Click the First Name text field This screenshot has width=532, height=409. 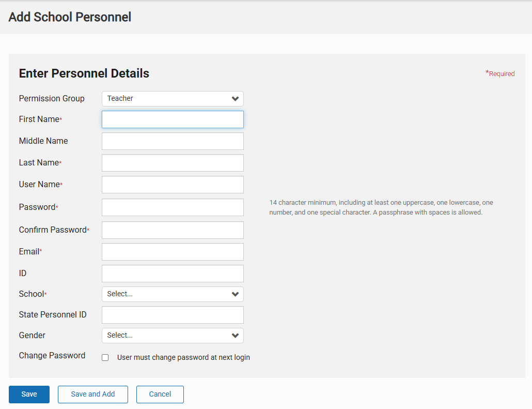point(172,119)
